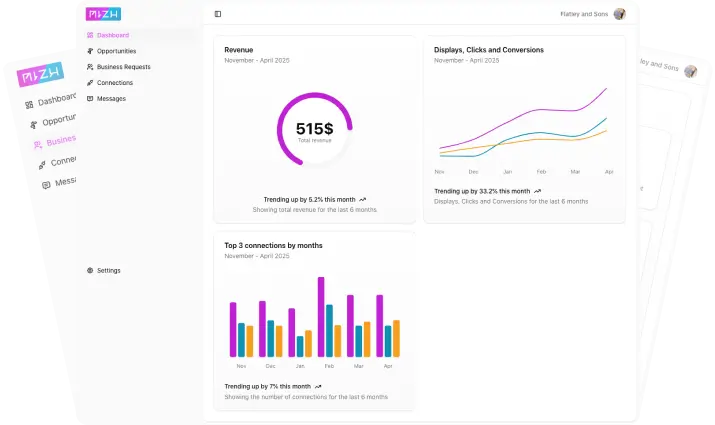
Task: Click the trending icon beside 7% this month
Action: 318,387
